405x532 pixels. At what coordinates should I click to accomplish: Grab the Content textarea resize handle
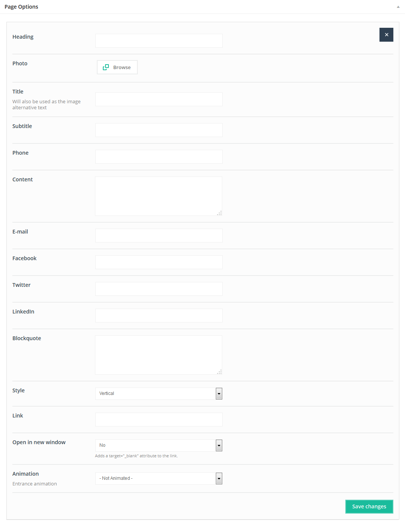pyautogui.click(x=220, y=213)
